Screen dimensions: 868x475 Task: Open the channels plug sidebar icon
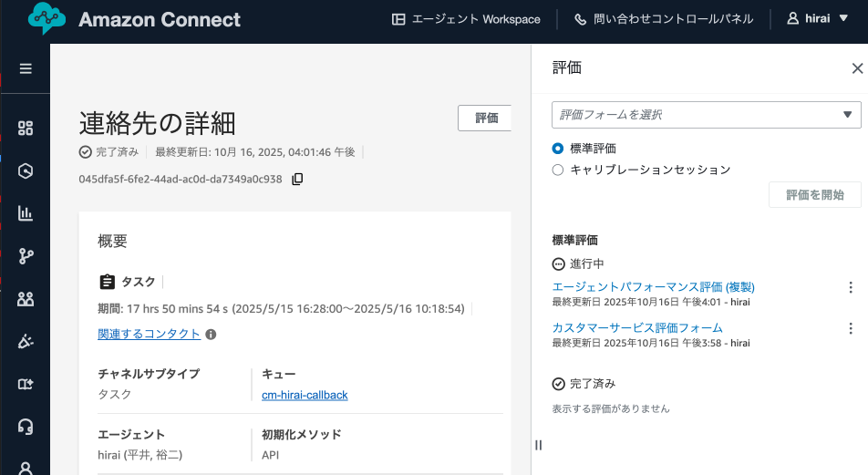point(26,341)
